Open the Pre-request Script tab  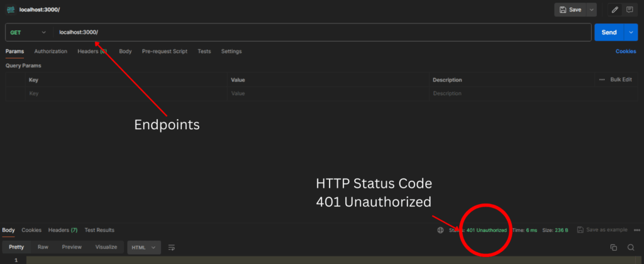point(164,52)
